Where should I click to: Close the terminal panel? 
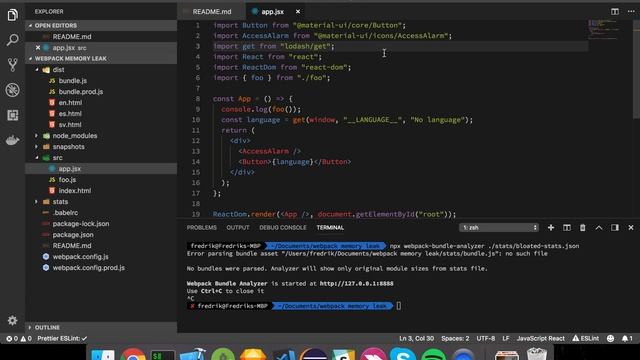[x=631, y=228]
